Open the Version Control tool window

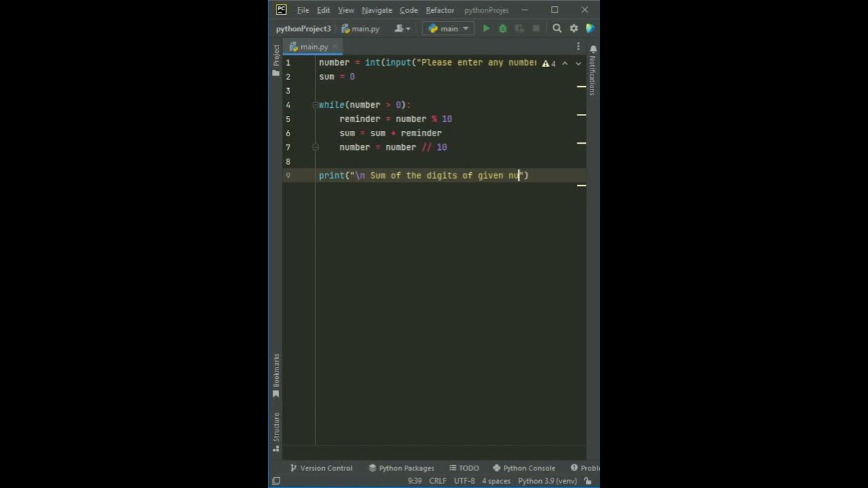pos(321,468)
